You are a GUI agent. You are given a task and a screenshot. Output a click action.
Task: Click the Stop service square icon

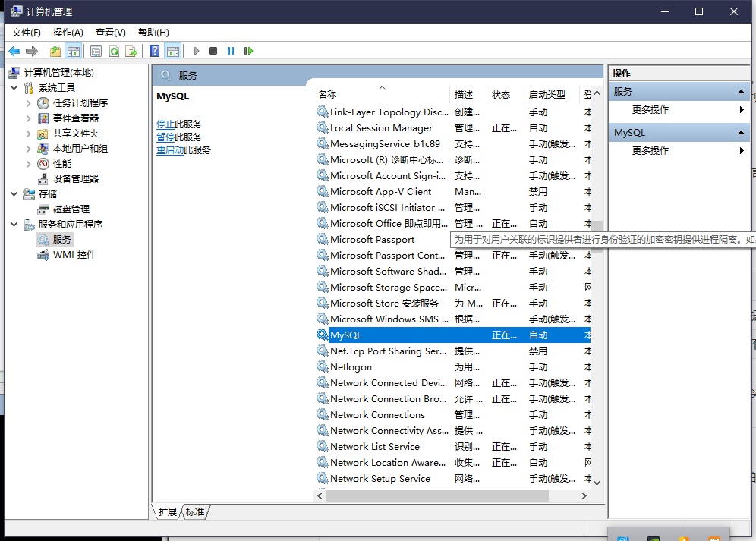213,51
